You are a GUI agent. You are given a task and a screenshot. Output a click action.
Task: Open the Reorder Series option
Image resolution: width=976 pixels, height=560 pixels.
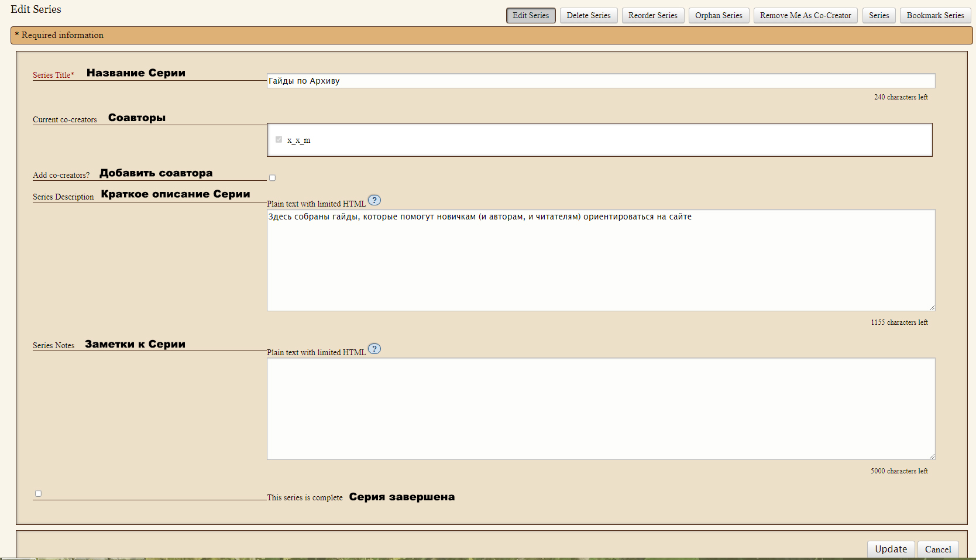[x=653, y=15]
